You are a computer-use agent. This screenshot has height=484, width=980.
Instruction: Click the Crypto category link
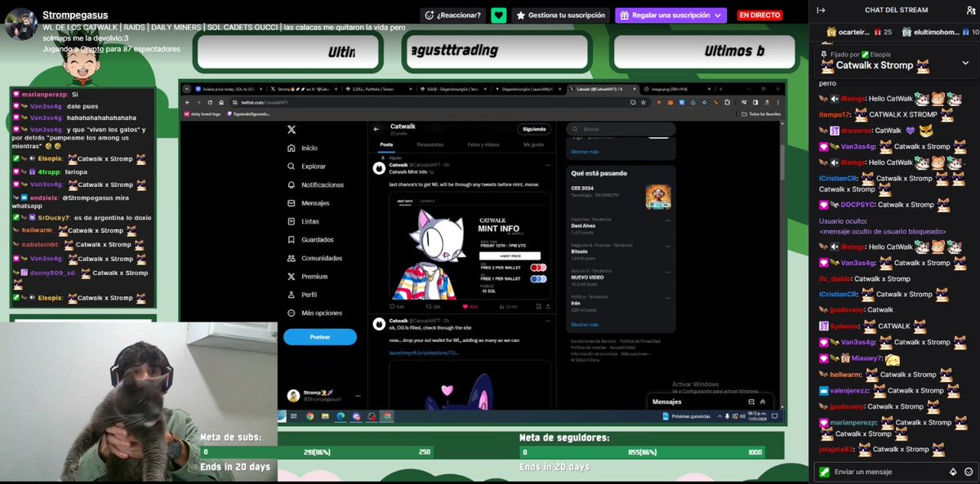(x=92, y=49)
